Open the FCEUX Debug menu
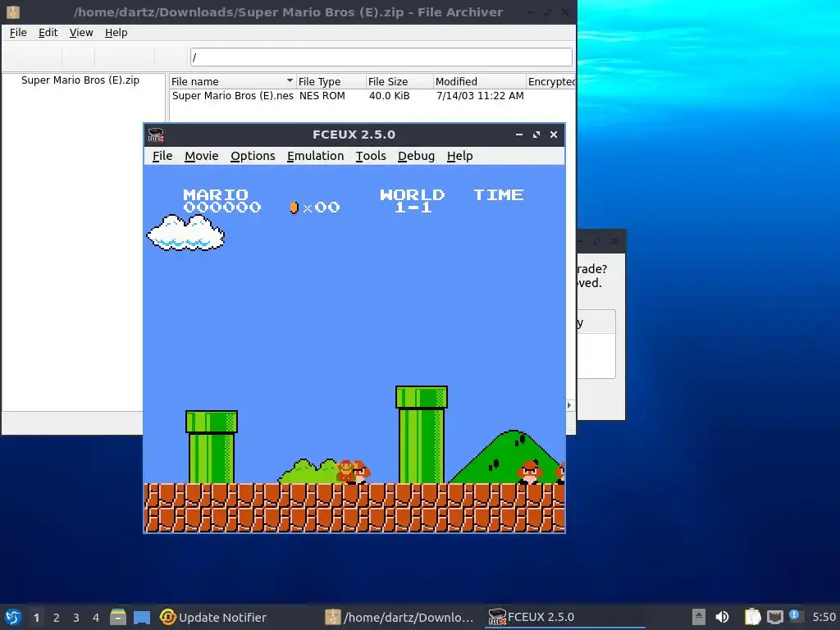840x630 pixels. point(416,156)
